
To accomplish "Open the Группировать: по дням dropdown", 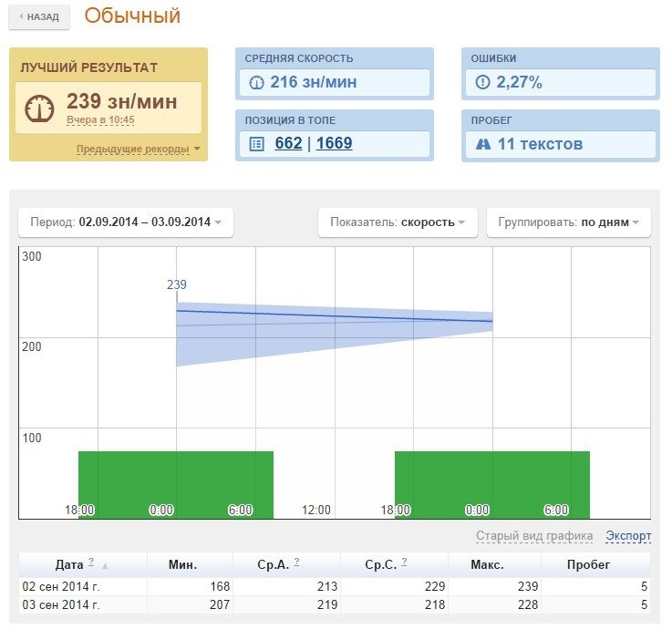I will coord(569,222).
